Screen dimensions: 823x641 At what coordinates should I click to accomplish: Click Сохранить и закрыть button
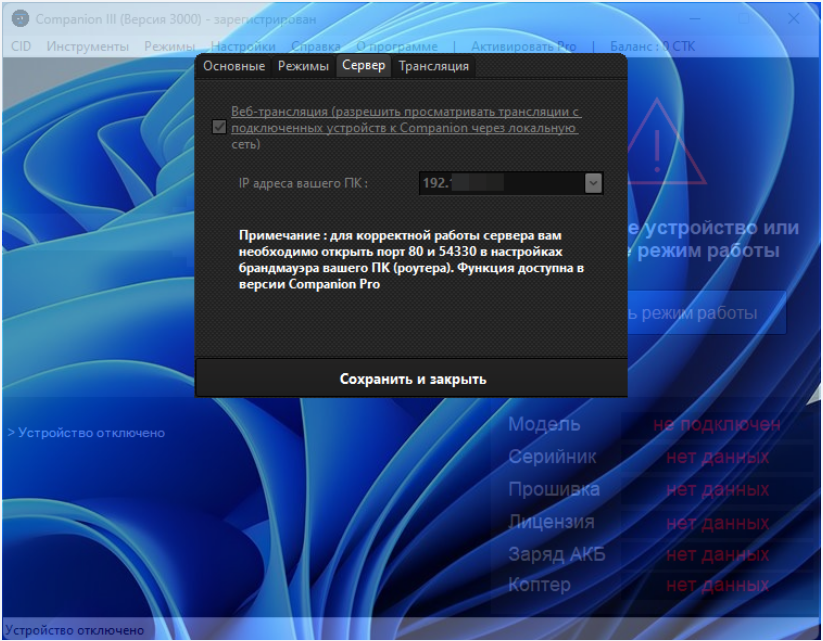click(412, 379)
